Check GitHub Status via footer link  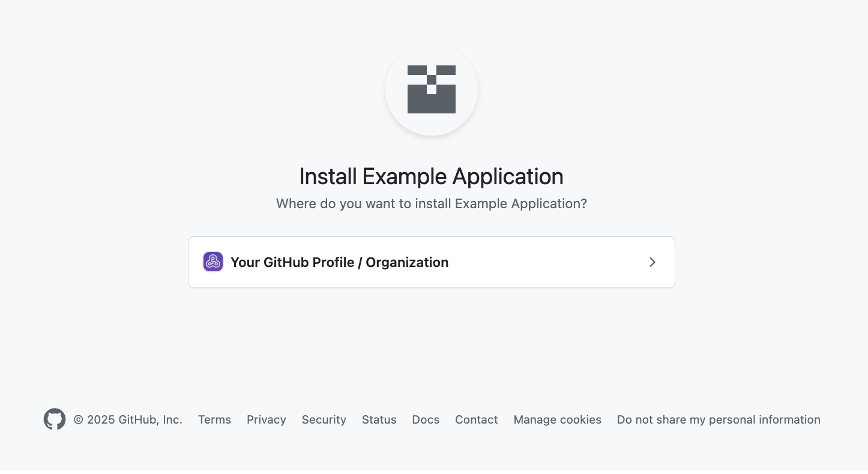point(379,419)
